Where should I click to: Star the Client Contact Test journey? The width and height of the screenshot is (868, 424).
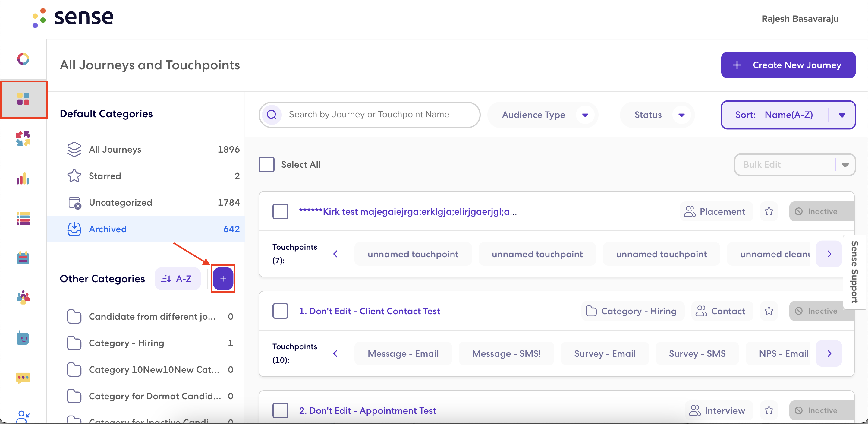pyautogui.click(x=769, y=311)
